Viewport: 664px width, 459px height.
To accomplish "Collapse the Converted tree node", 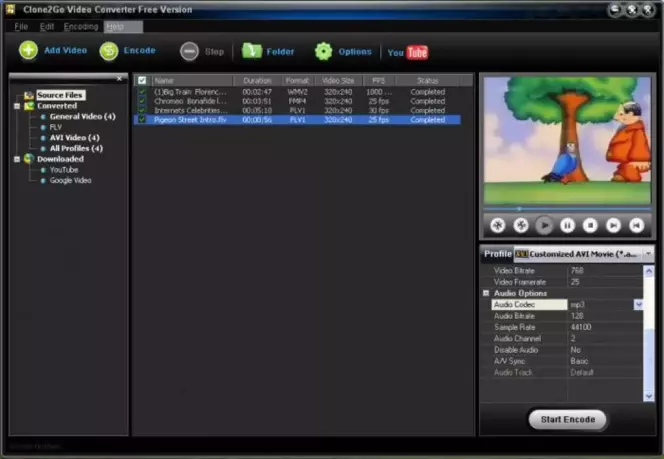I will tap(17, 106).
